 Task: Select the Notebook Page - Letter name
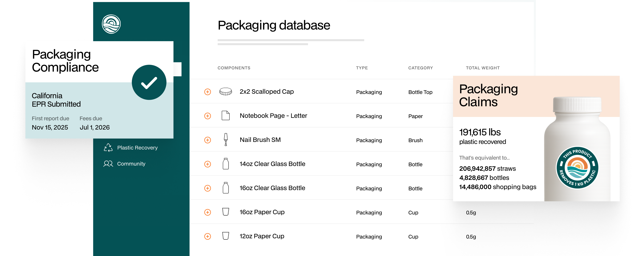[x=273, y=115]
